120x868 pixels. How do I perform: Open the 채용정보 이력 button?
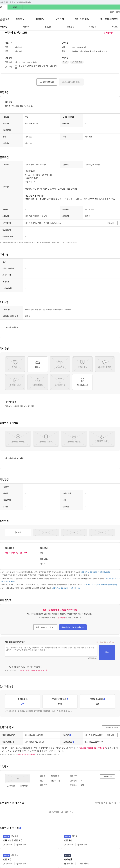tap(107, 776)
